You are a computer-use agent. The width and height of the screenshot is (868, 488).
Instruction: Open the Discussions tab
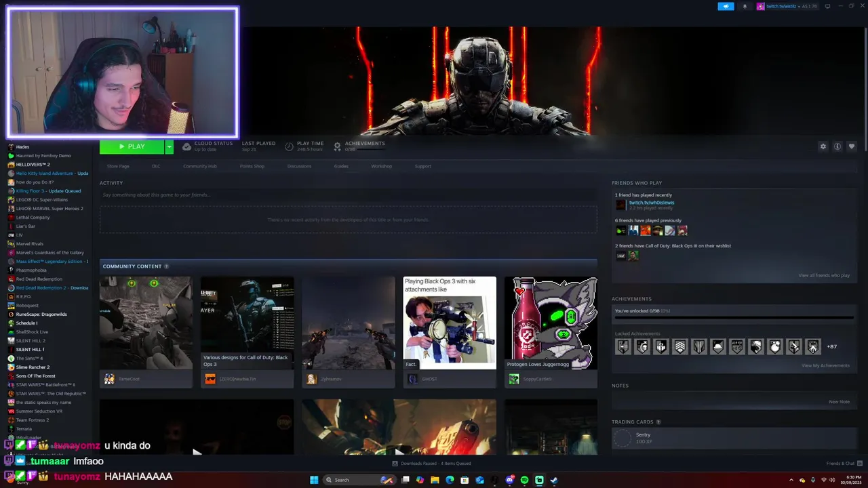click(299, 166)
